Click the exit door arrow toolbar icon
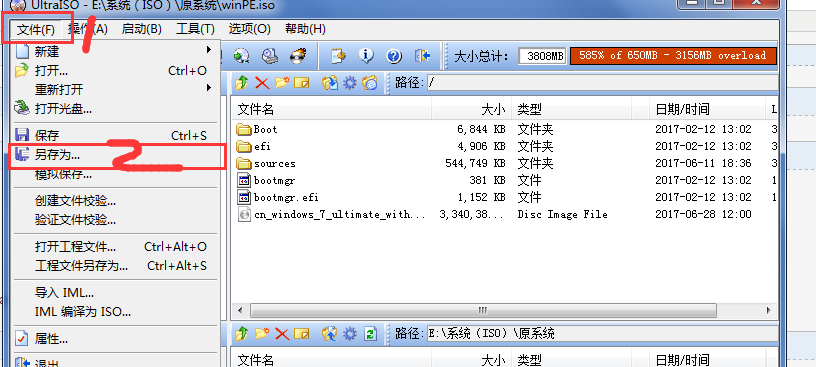Image resolution: width=816 pixels, height=367 pixels. point(423,56)
